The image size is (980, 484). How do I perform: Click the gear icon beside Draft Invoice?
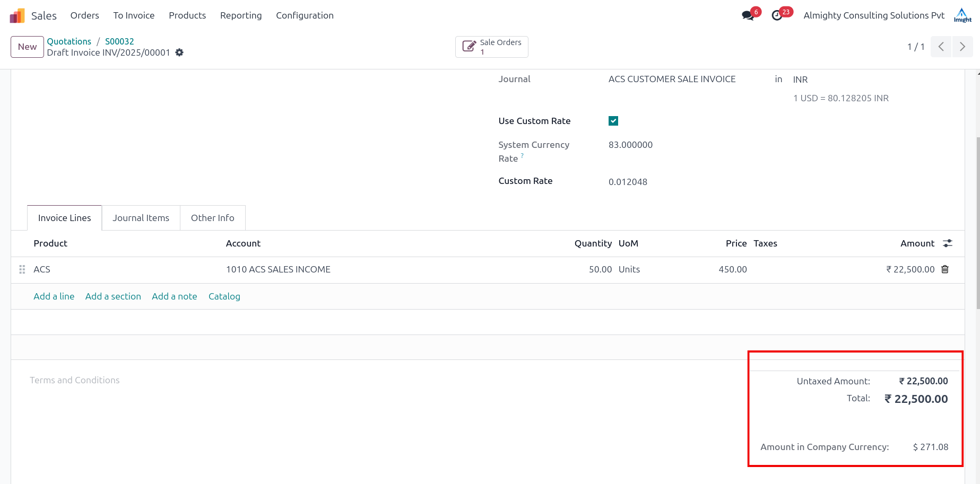pyautogui.click(x=179, y=52)
